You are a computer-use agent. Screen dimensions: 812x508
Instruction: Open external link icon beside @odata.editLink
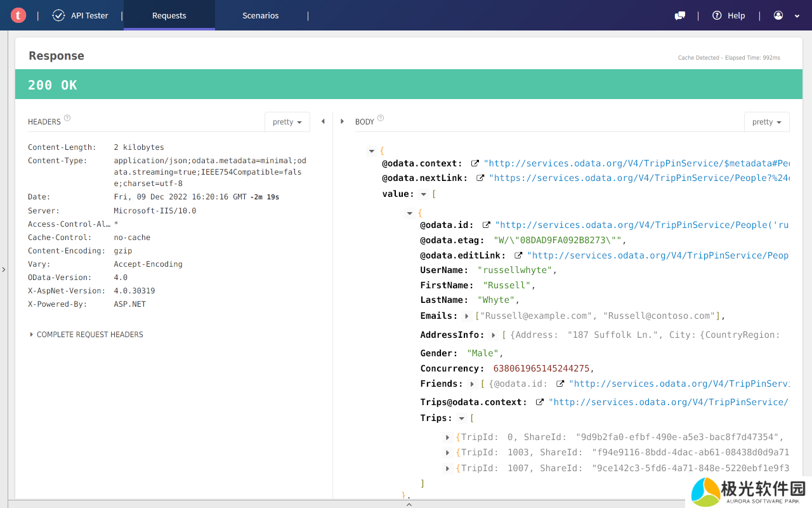(x=518, y=255)
